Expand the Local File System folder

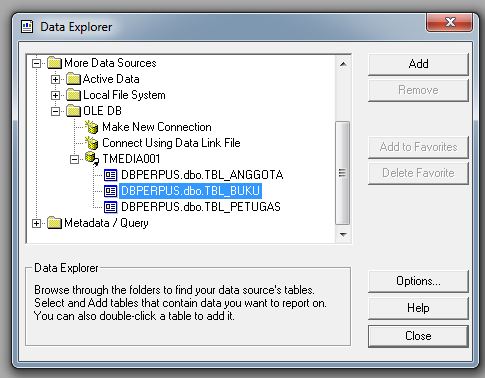pos(55,95)
